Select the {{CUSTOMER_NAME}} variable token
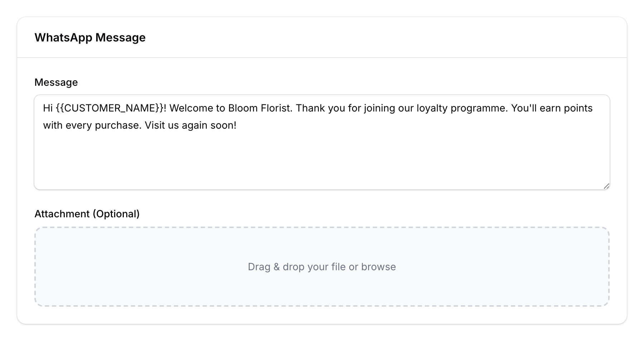 coord(111,108)
